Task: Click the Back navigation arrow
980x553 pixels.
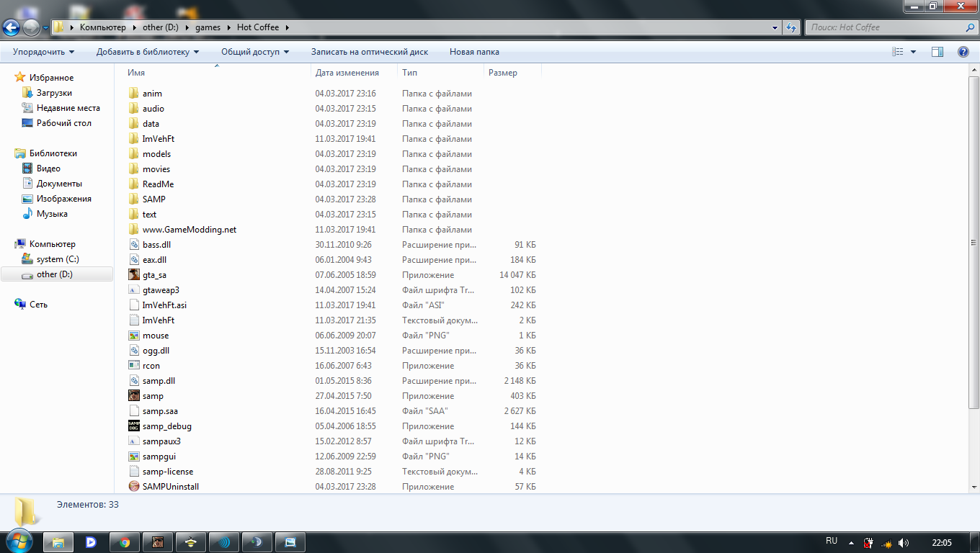Action: [x=11, y=28]
